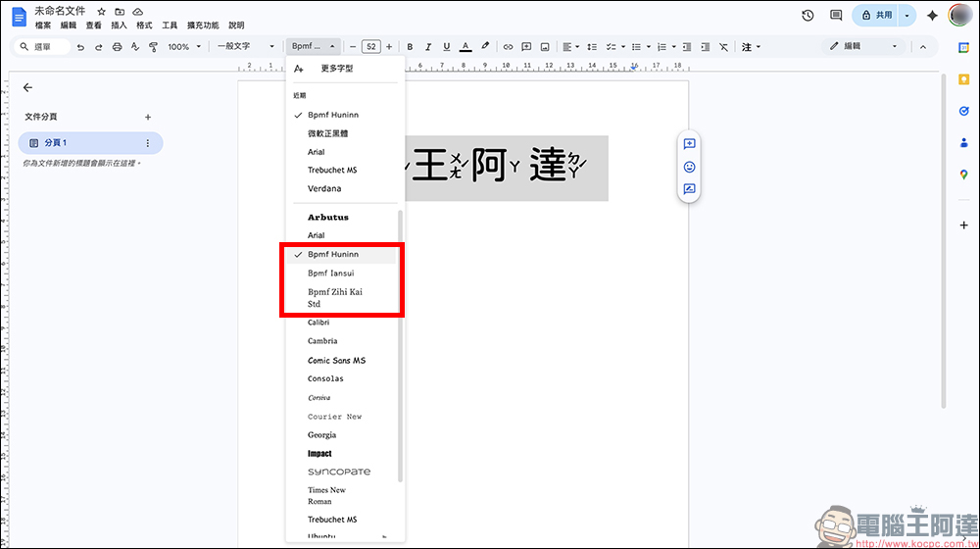
Task: Click the plus icon to get add-ons
Action: [963, 225]
